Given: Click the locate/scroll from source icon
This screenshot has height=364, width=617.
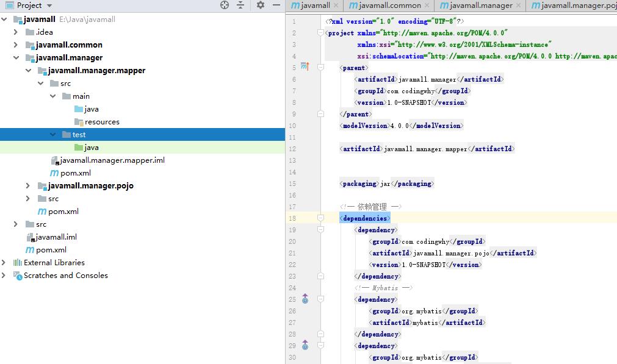Looking at the screenshot, I should pos(225,5).
